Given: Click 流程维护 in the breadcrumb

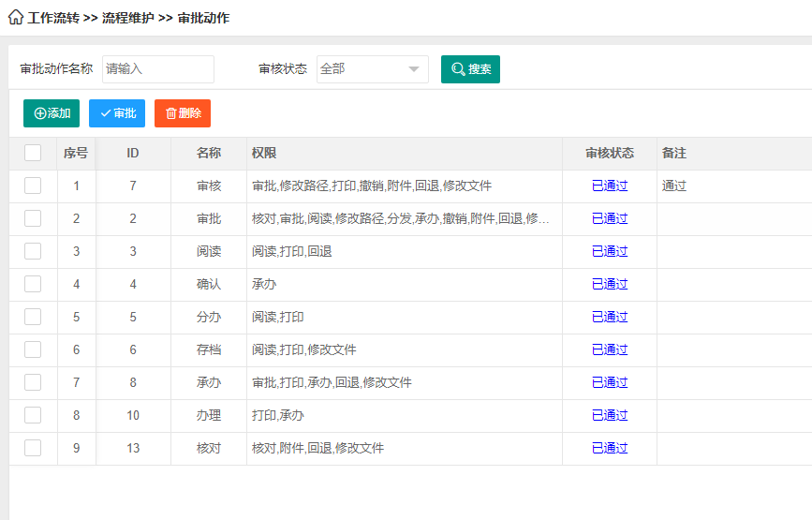Looking at the screenshot, I should pyautogui.click(x=128, y=18).
